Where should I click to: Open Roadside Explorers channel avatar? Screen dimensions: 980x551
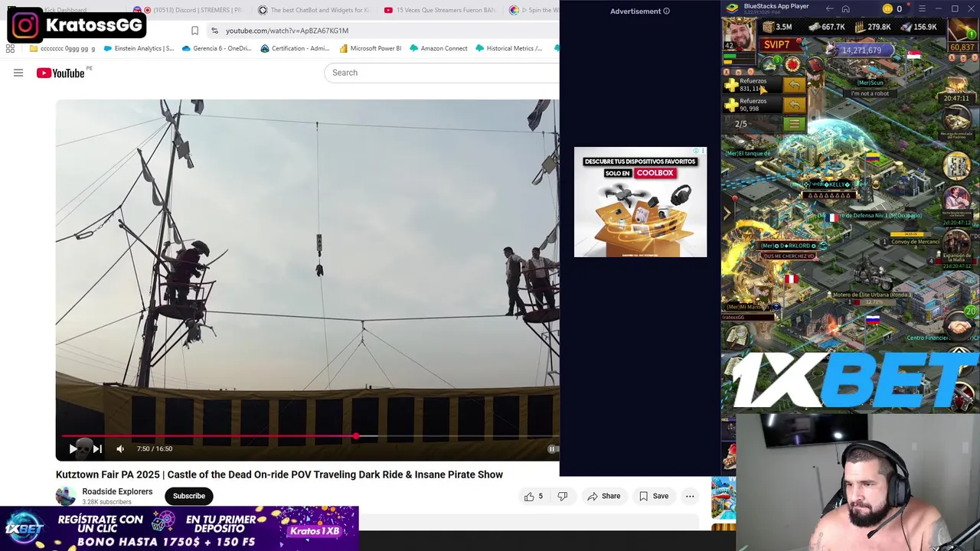coord(66,496)
